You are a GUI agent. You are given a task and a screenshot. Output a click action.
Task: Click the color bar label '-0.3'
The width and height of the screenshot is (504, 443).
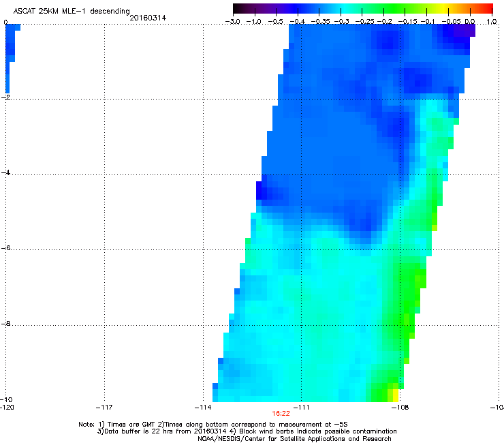click(341, 22)
